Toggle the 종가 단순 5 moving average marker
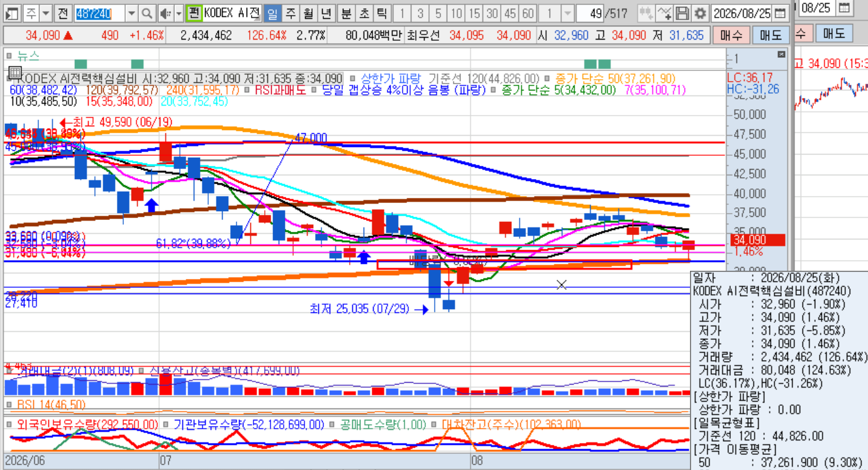Image resolution: width=868 pixels, height=470 pixels. pyautogui.click(x=494, y=90)
